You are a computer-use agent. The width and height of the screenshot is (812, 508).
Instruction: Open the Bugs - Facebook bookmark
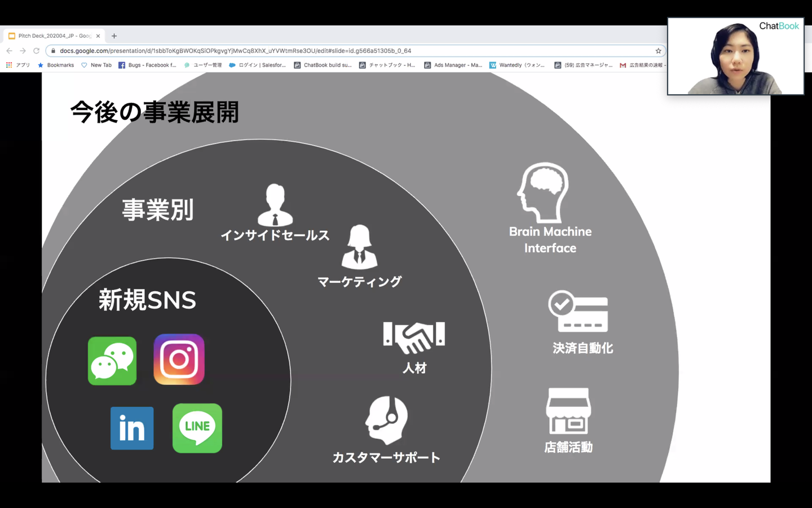pyautogui.click(x=147, y=65)
